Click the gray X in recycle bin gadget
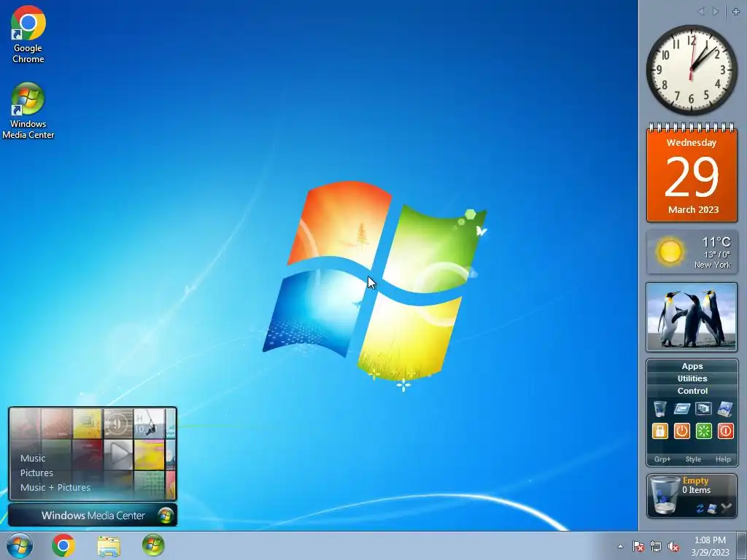 tap(726, 508)
